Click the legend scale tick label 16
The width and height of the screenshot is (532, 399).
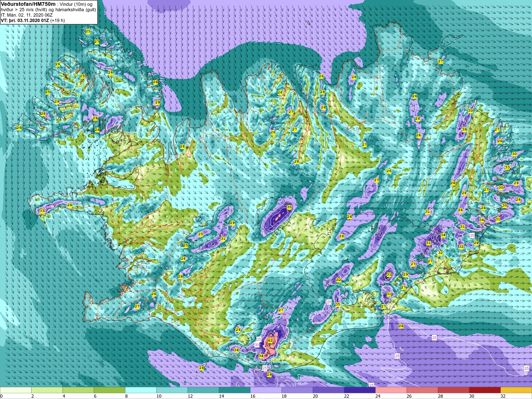click(x=252, y=396)
